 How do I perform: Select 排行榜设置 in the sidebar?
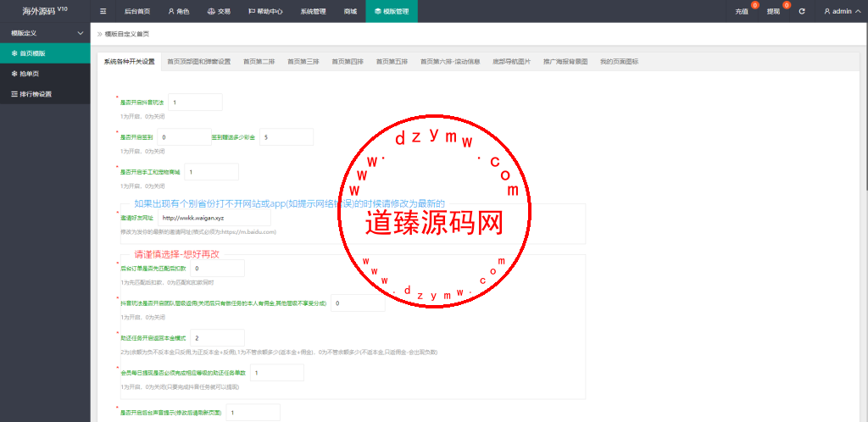tap(45, 94)
